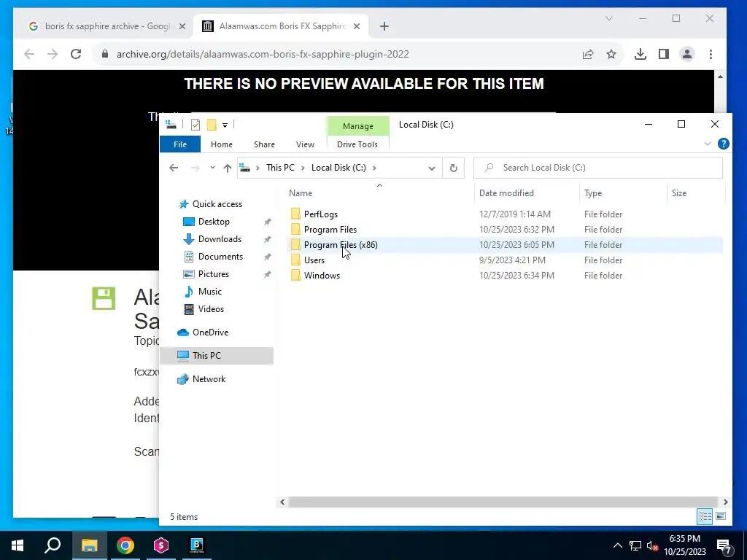Open Music in the navigation pane

point(209,292)
